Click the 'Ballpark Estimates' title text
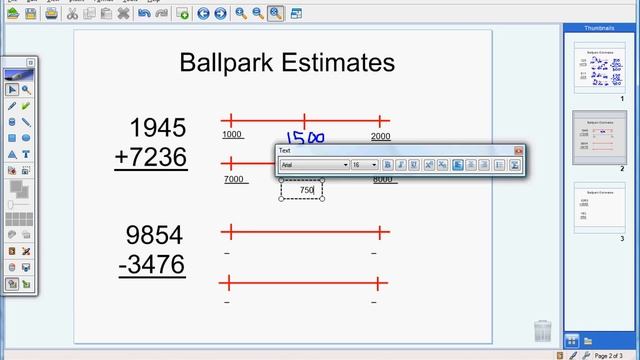Screen dimensions: 640x360 click(x=287, y=63)
